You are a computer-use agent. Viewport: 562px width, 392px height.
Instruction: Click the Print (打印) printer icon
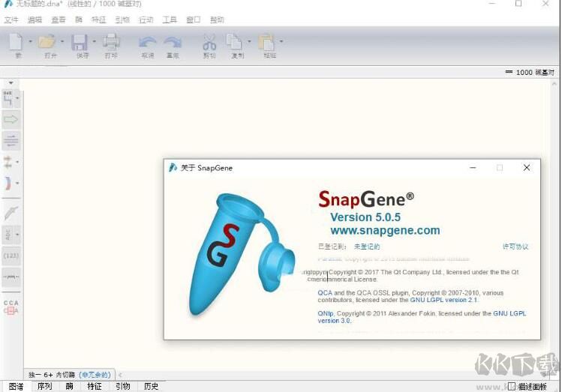click(x=111, y=43)
